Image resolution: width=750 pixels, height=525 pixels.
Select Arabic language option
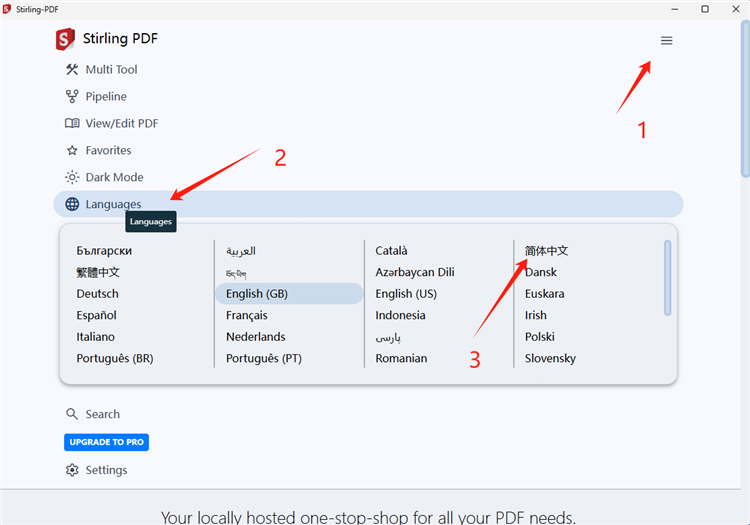(241, 251)
